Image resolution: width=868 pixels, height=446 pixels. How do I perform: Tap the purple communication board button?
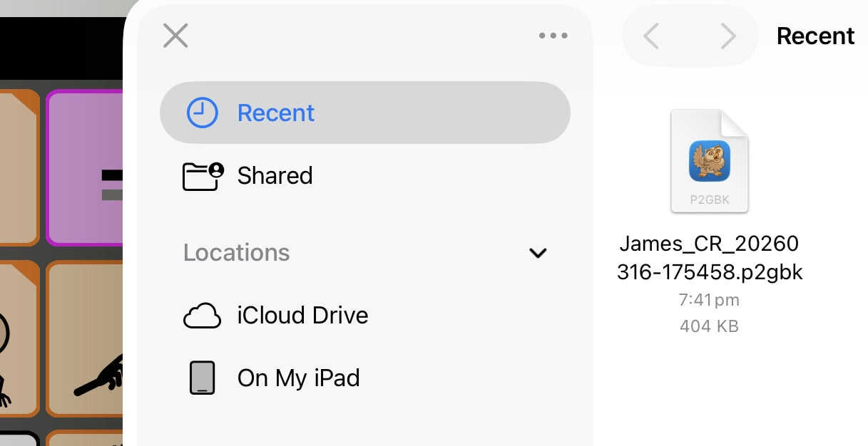84,168
